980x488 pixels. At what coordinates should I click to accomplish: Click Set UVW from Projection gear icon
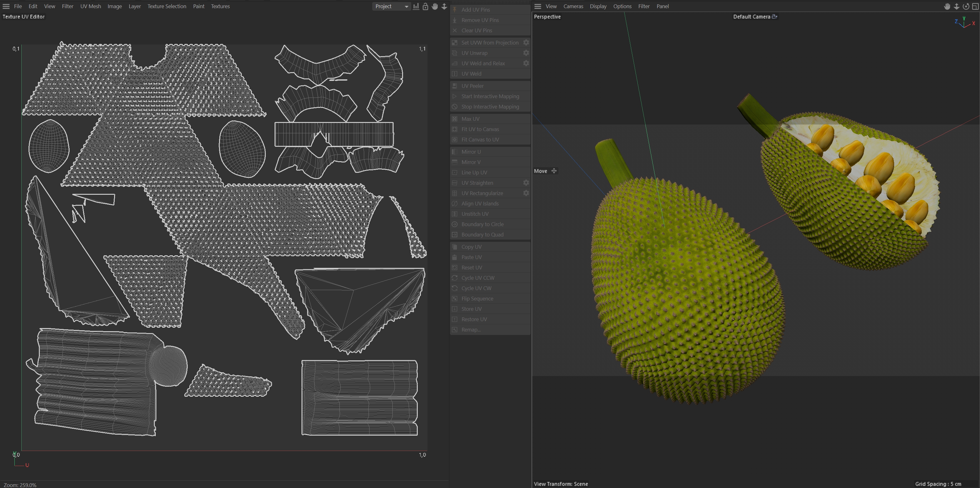click(x=526, y=43)
